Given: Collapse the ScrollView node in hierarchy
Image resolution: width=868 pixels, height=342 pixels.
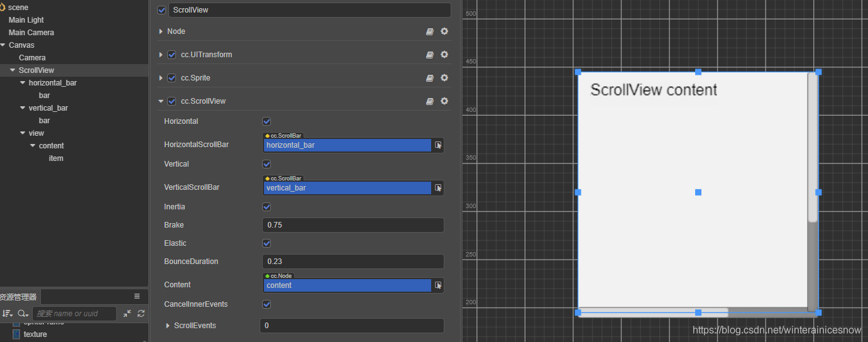Looking at the screenshot, I should (x=13, y=70).
